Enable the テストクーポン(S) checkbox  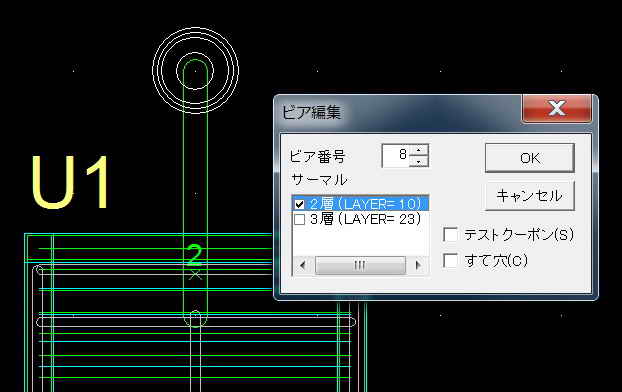450,234
